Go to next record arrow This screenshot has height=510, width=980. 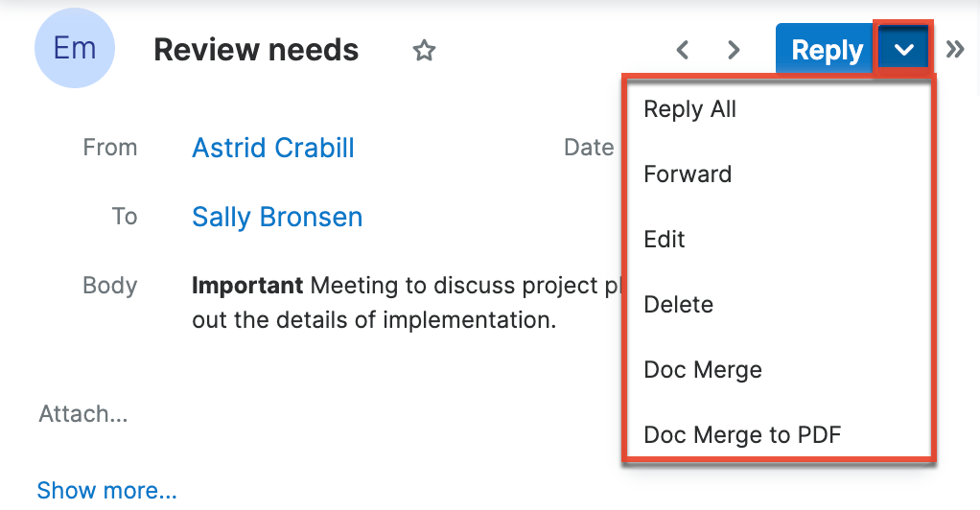coord(734,50)
